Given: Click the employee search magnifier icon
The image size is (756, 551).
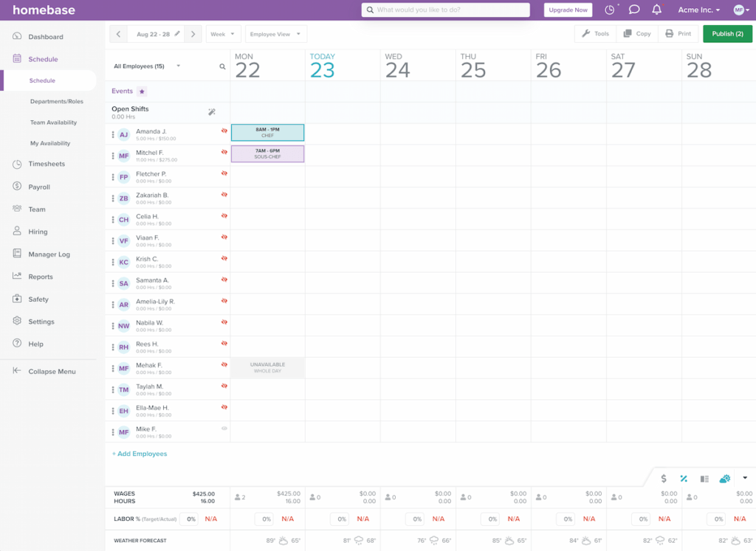Looking at the screenshot, I should click(x=222, y=66).
